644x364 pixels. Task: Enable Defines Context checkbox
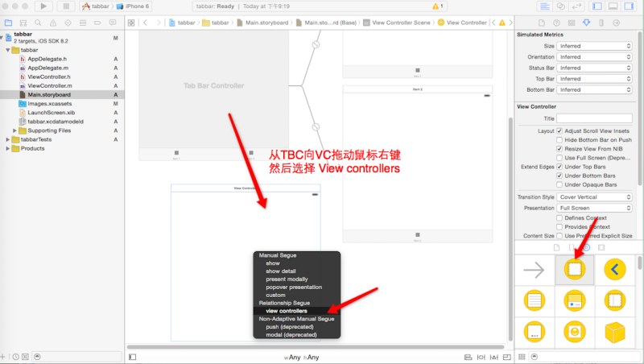(x=559, y=217)
